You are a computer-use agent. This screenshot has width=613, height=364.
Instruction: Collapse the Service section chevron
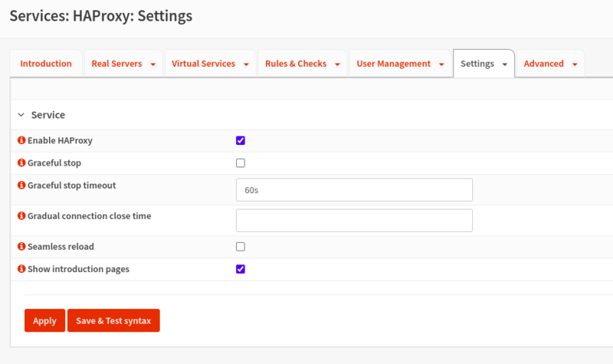21,115
